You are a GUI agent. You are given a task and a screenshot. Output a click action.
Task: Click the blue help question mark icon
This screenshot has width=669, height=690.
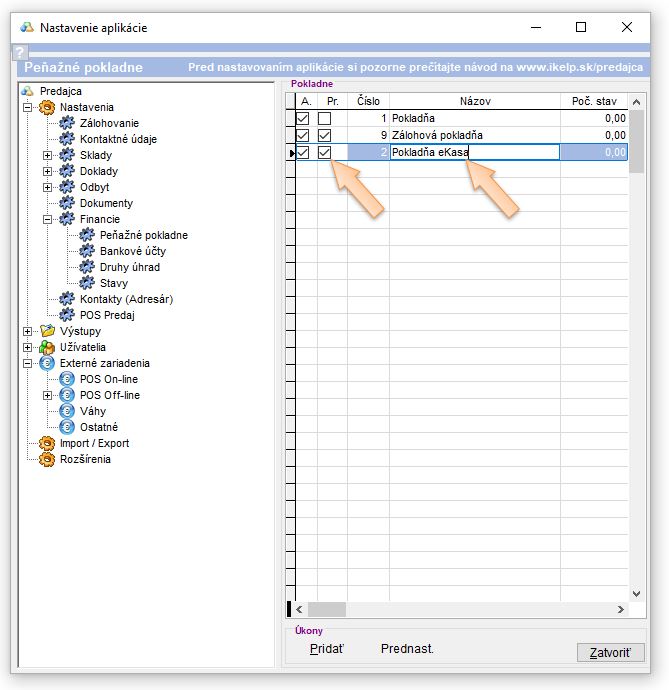(19, 51)
